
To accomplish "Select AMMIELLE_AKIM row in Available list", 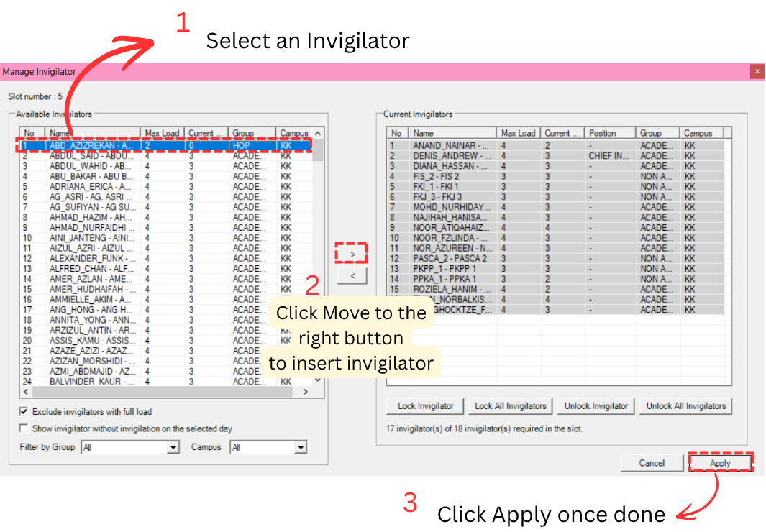I will pos(165,299).
